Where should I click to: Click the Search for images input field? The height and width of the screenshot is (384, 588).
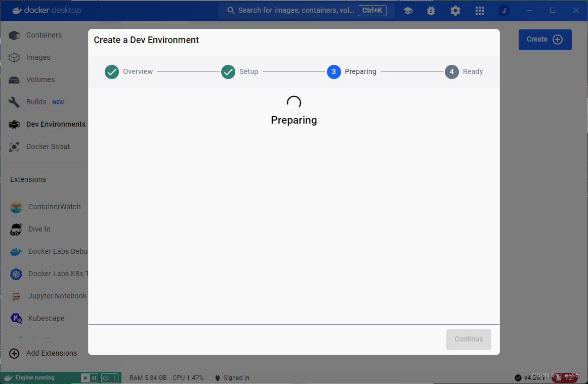click(306, 11)
